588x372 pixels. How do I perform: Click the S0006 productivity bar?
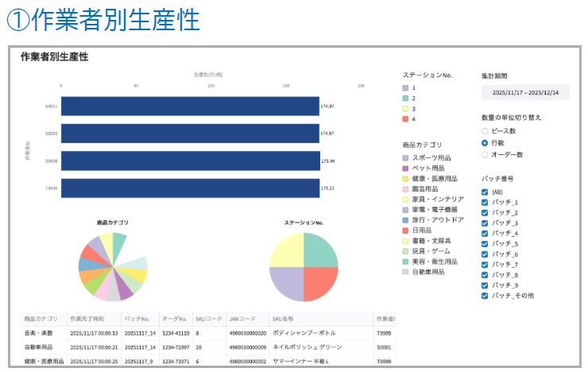coord(191,161)
